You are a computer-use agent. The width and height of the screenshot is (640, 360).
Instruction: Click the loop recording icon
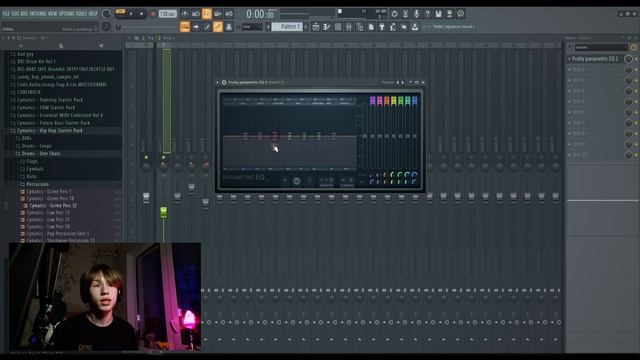coord(229,14)
